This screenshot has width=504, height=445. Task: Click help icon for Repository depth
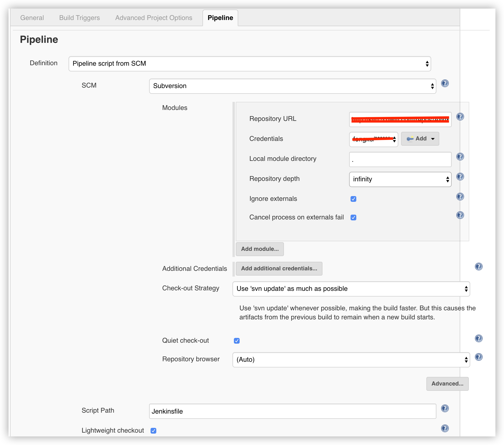click(460, 177)
